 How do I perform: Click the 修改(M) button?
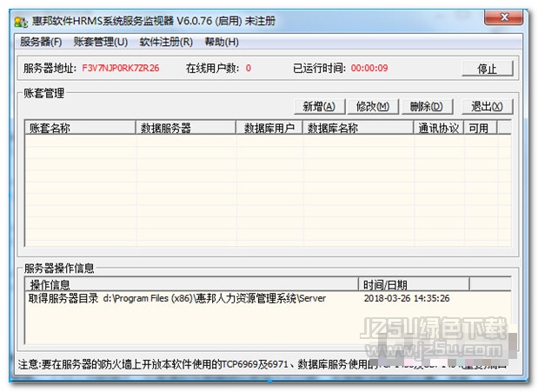tap(373, 107)
